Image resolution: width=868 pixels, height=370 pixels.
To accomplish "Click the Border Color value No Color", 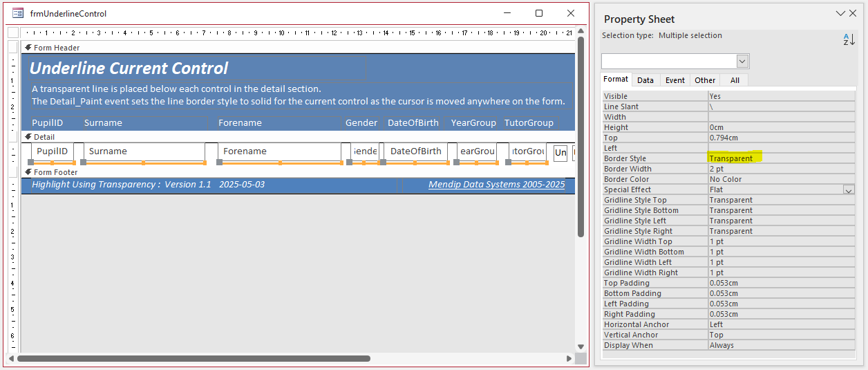I will tap(782, 179).
